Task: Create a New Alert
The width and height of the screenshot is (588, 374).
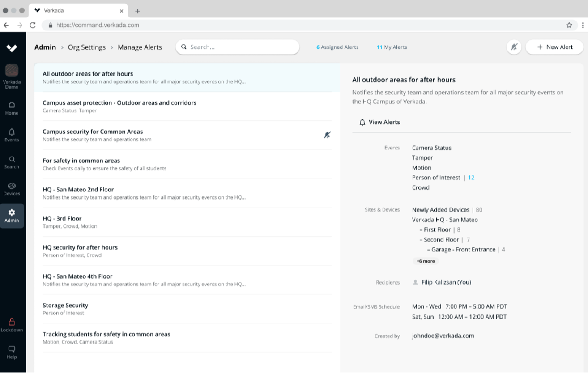Action: click(x=554, y=47)
